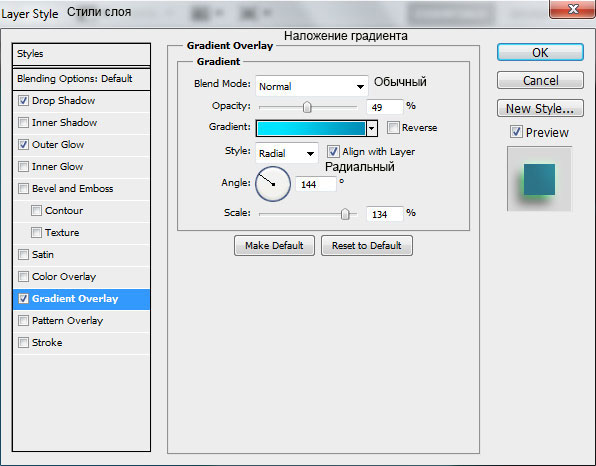The image size is (596, 466).
Task: Close the Layer Style dialog
Action: click(x=572, y=9)
